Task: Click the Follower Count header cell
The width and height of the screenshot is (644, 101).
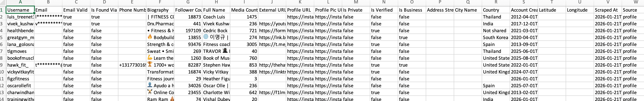Action: 188,10
